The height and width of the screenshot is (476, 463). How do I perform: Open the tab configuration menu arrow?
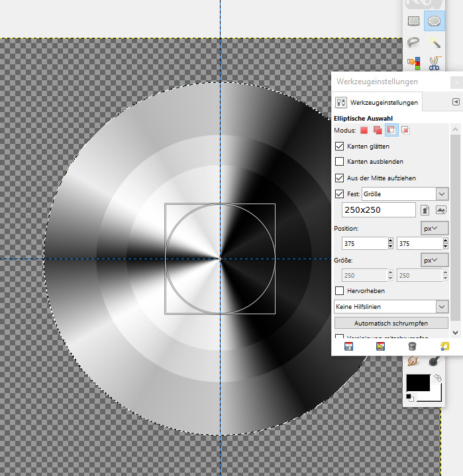click(x=456, y=102)
